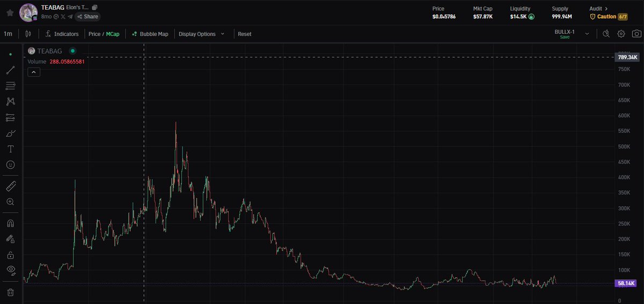Select the Text annotation tool
This screenshot has height=304, width=644.
click(x=11, y=149)
